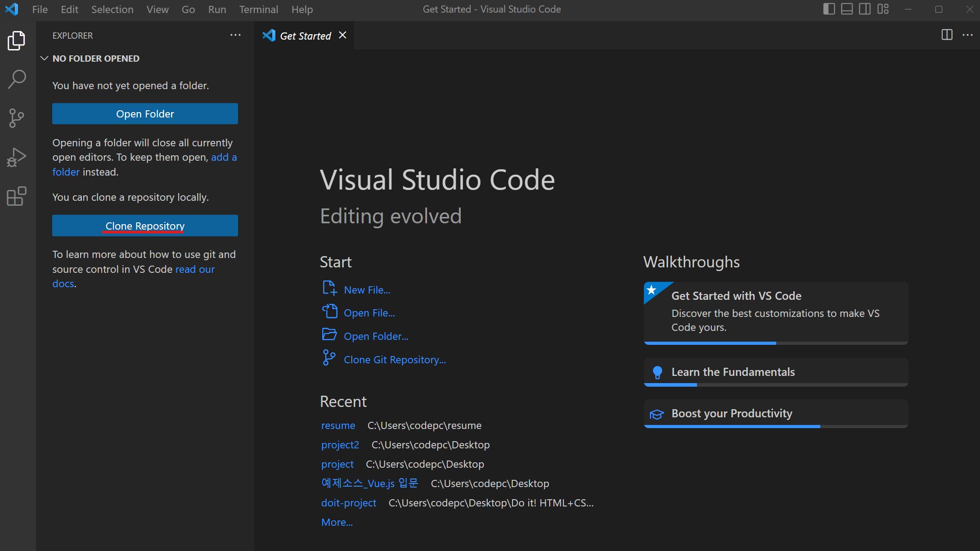This screenshot has height=551, width=980.
Task: Close the Get Started tab
Action: tap(343, 35)
